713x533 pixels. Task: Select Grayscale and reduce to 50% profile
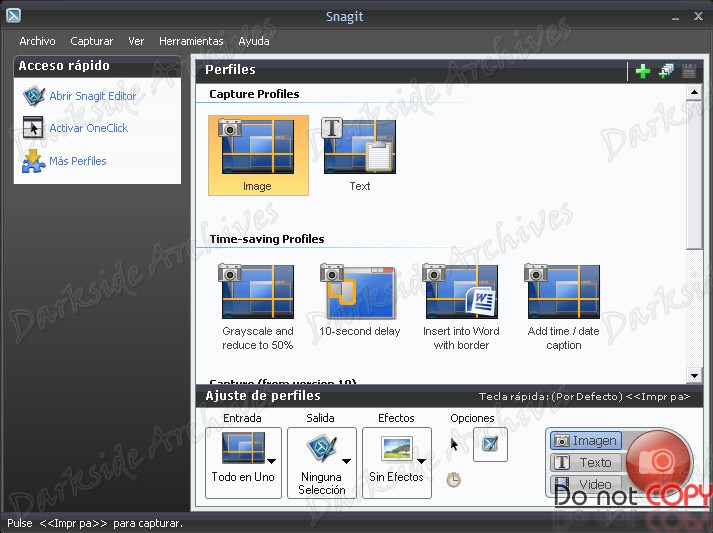coord(257,307)
